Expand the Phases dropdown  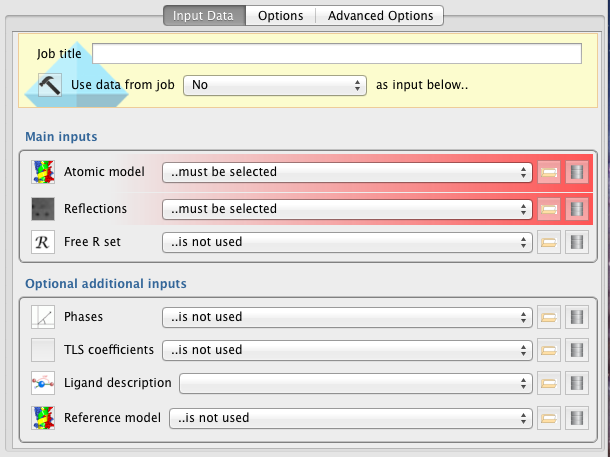coord(347,317)
